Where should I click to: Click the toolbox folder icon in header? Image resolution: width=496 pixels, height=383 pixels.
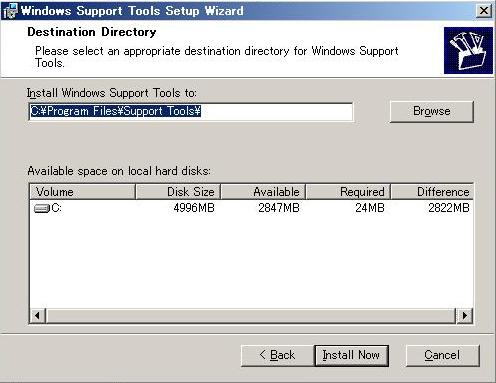[468, 51]
